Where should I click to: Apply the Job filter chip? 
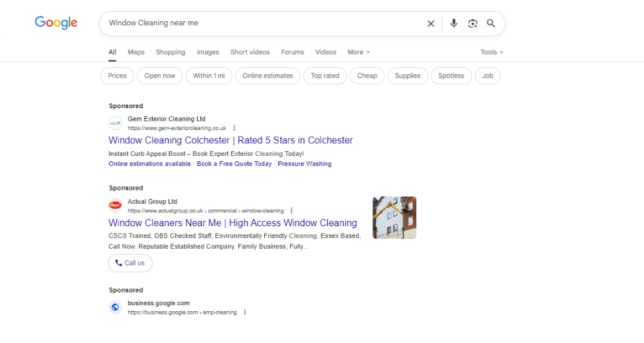point(487,76)
